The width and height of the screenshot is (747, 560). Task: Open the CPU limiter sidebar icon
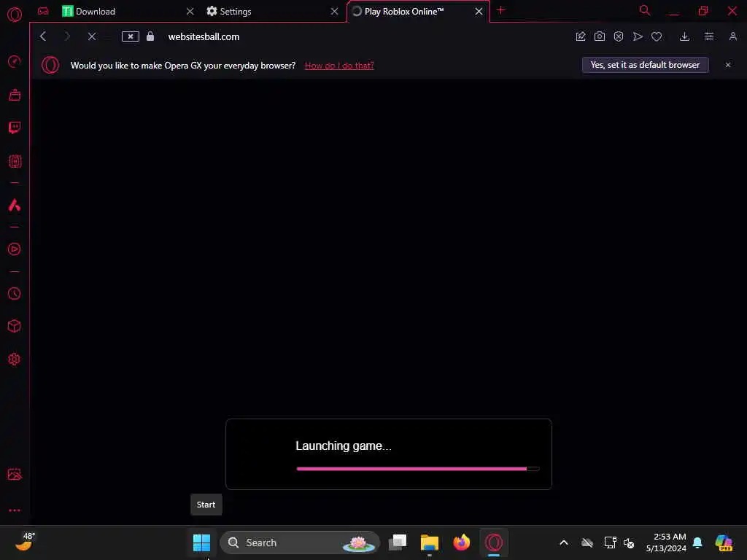[15, 161]
